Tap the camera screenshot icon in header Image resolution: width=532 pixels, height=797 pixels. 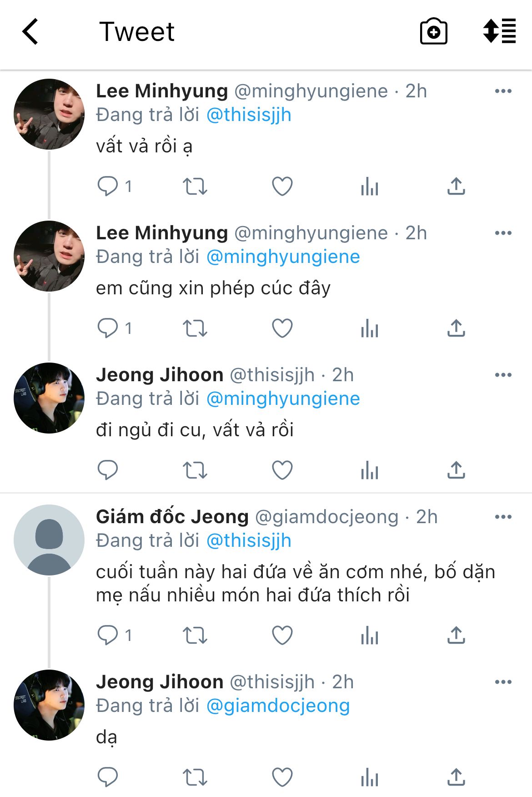(433, 32)
